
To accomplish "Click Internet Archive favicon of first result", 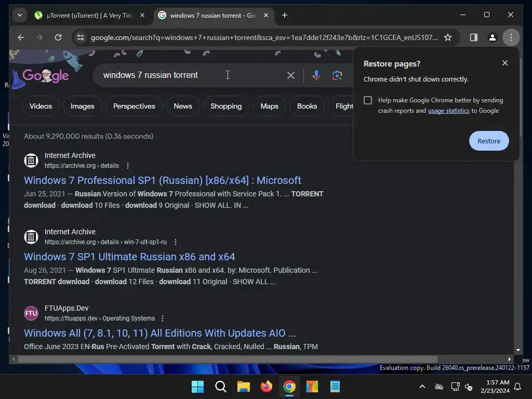I will click(x=31, y=160).
